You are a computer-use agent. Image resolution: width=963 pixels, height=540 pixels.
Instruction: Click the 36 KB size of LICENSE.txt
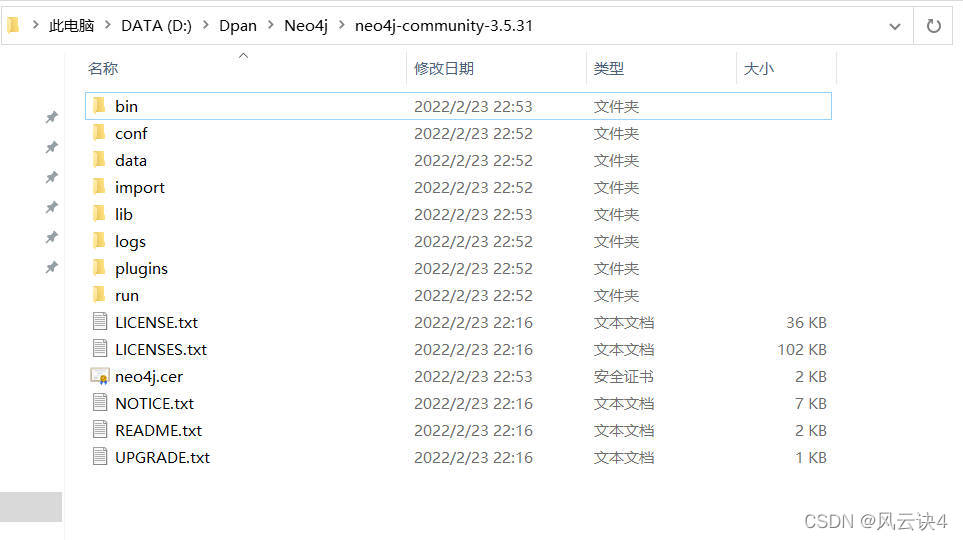[x=806, y=323]
